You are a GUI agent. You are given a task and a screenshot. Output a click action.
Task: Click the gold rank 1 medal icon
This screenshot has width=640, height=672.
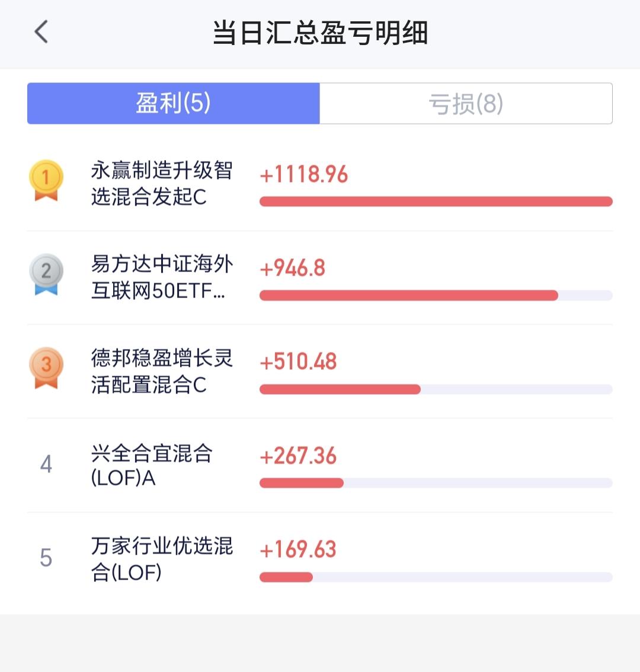(x=46, y=180)
